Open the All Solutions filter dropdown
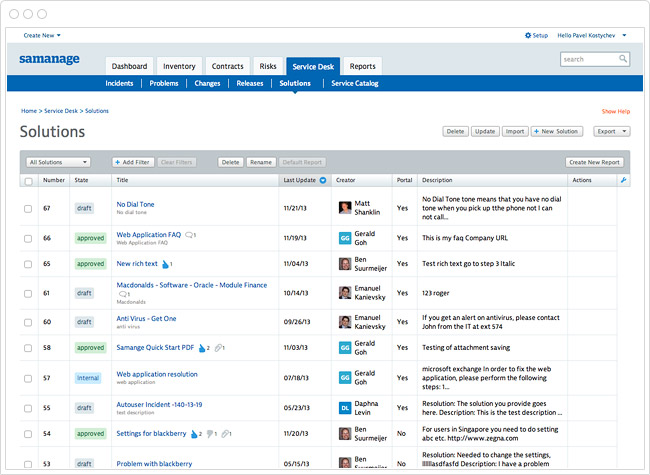 pyautogui.click(x=58, y=162)
